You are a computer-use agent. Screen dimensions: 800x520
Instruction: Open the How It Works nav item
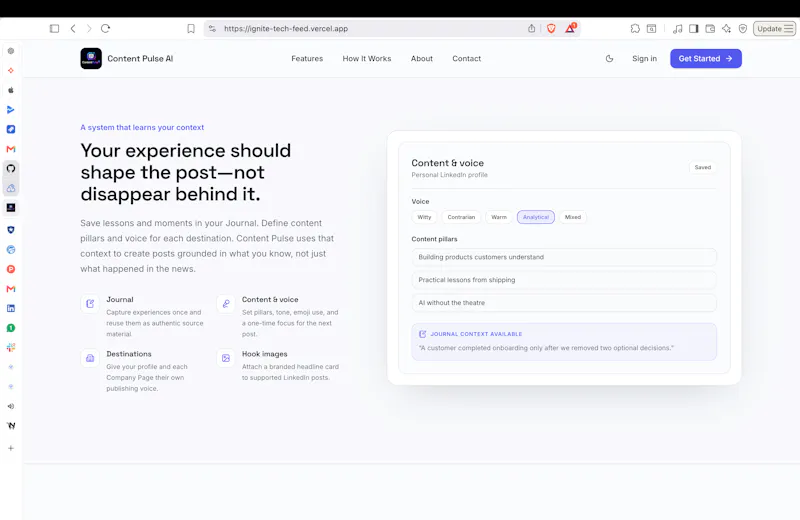click(367, 59)
